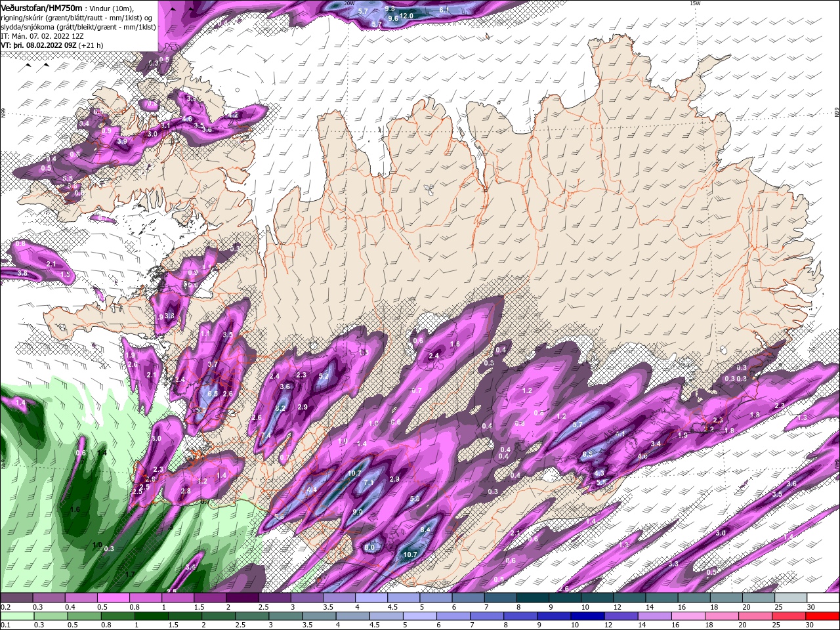
Task: Select the 1–1.5 darkest green rain swatch
Action: (x=151, y=616)
